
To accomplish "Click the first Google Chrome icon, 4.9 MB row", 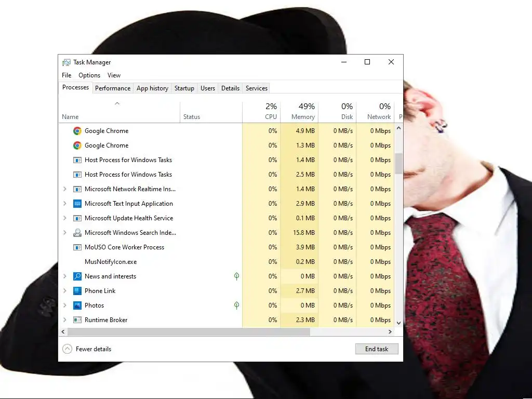I will pos(77,131).
